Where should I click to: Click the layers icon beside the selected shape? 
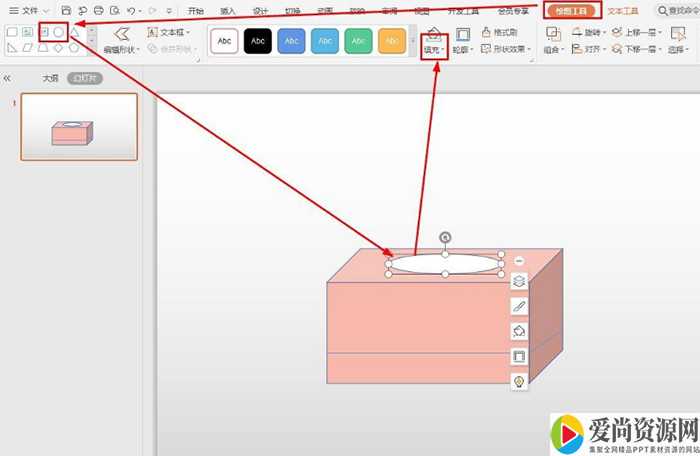[x=519, y=282]
